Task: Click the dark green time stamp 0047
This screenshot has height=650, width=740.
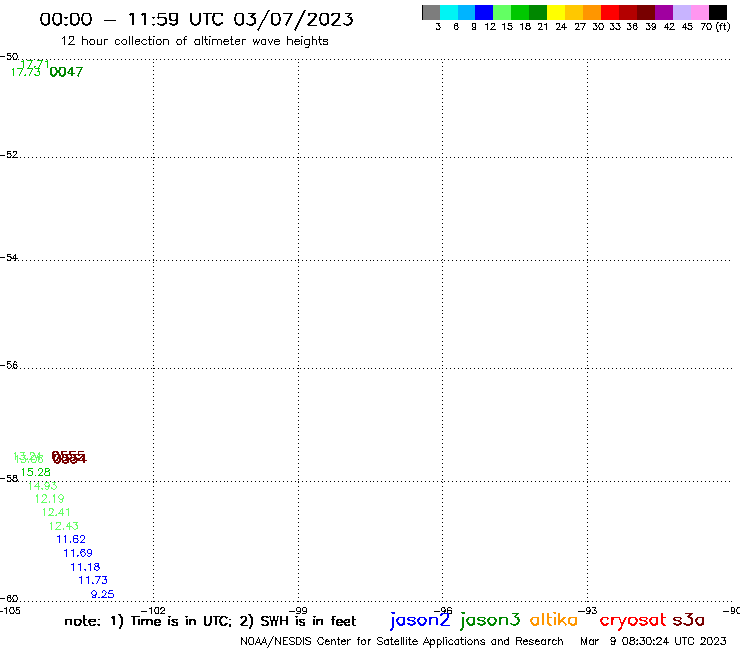Action: pyautogui.click(x=66, y=72)
